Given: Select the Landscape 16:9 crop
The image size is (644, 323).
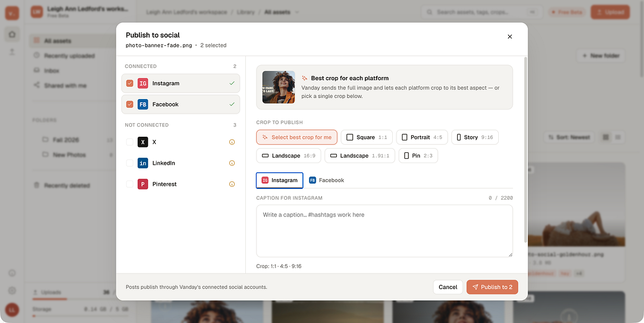Looking at the screenshot, I should tap(289, 156).
